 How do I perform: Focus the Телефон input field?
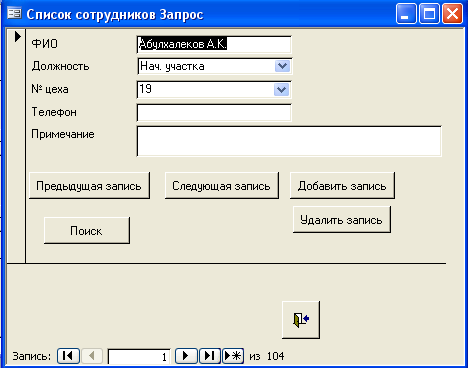click(214, 113)
